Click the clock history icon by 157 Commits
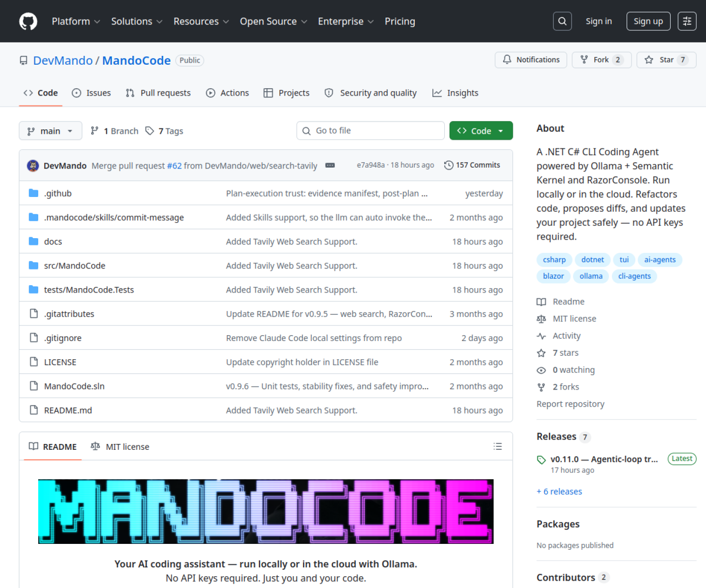 point(449,165)
